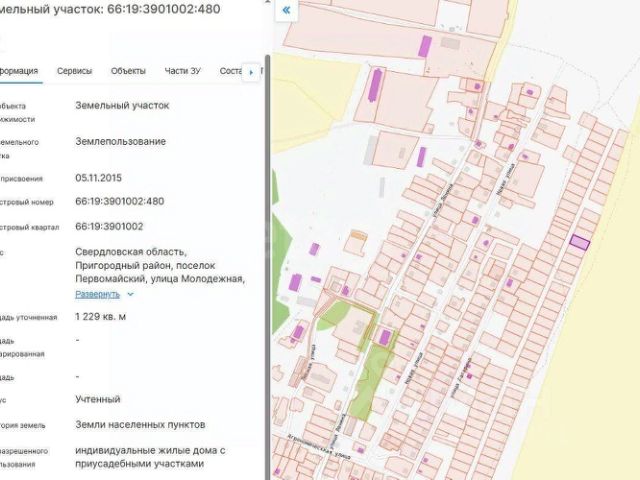Viewport: 640px width, 480px height.
Task: Click the 'Развернуть' link
Action: [97, 294]
